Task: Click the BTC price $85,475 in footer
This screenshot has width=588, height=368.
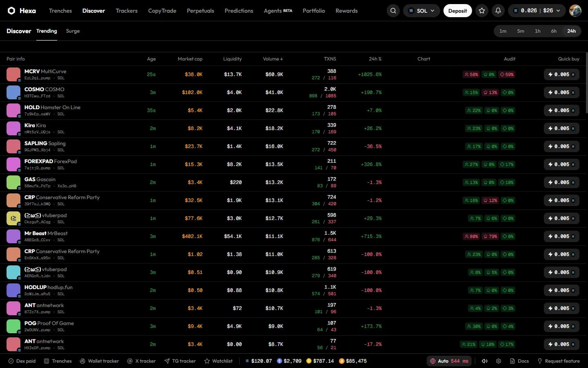Action: pos(353,361)
